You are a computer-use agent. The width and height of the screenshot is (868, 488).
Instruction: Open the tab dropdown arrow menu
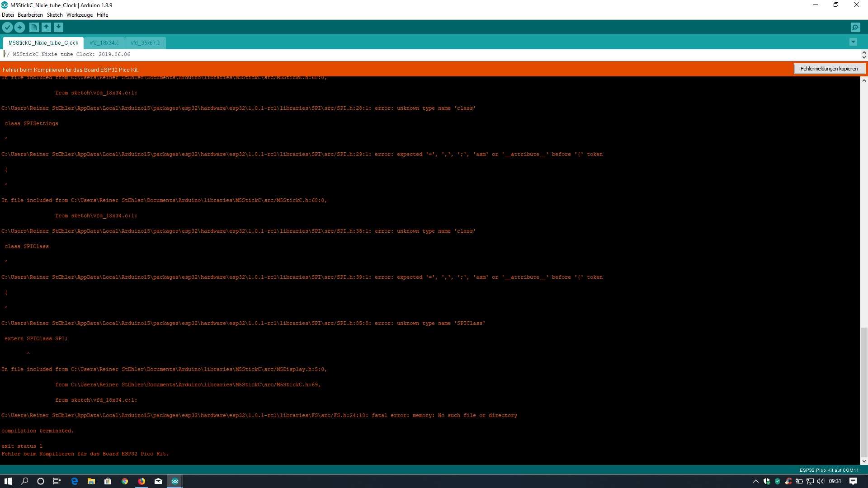pyautogui.click(x=853, y=42)
